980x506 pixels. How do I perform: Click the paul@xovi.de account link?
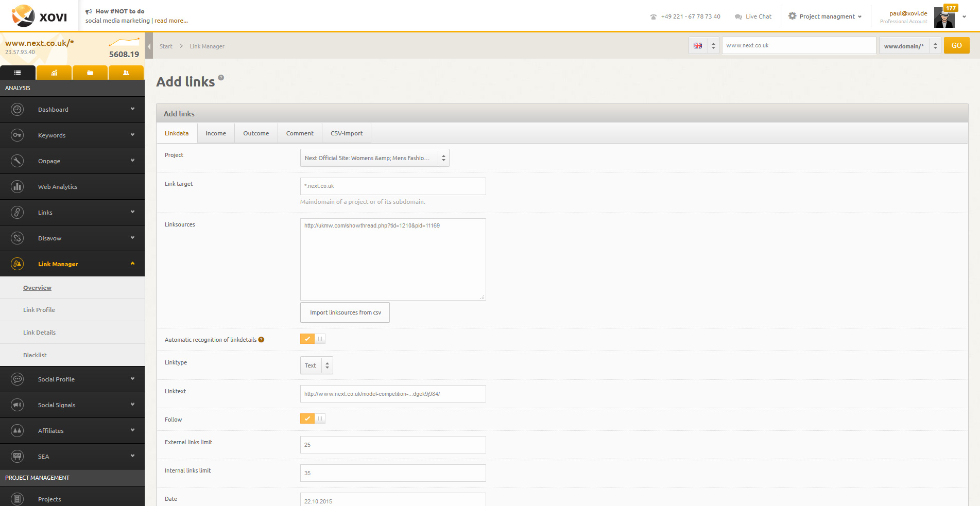point(908,13)
